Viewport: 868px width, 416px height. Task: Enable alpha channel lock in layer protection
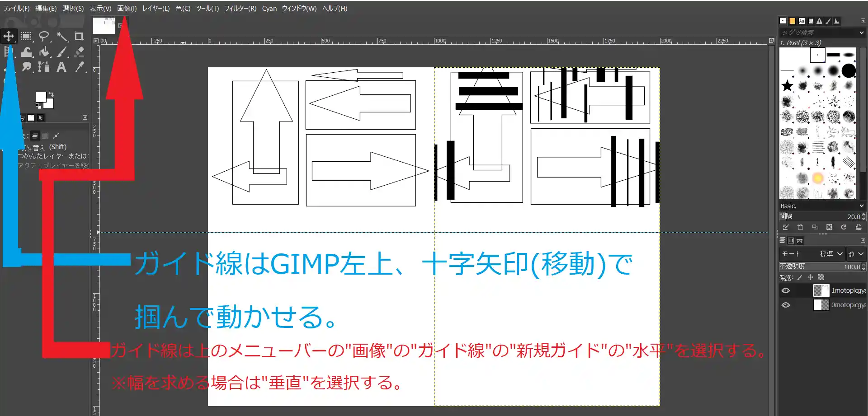click(821, 277)
